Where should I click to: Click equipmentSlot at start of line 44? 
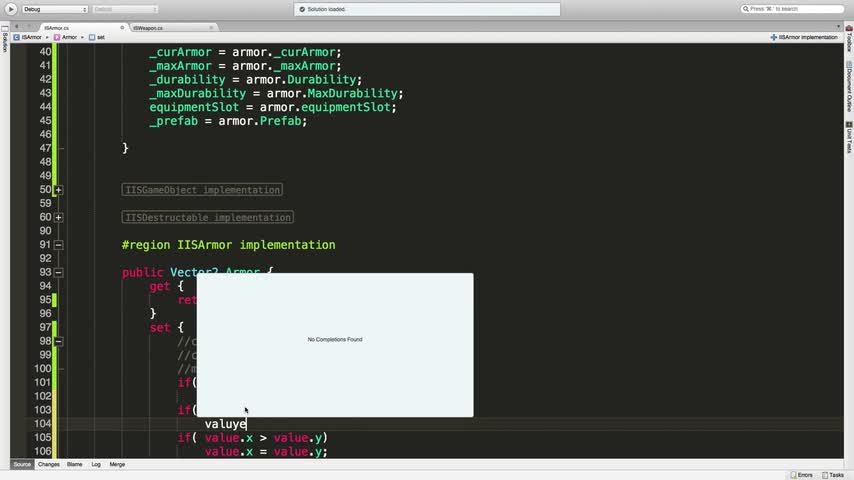[x=194, y=107]
